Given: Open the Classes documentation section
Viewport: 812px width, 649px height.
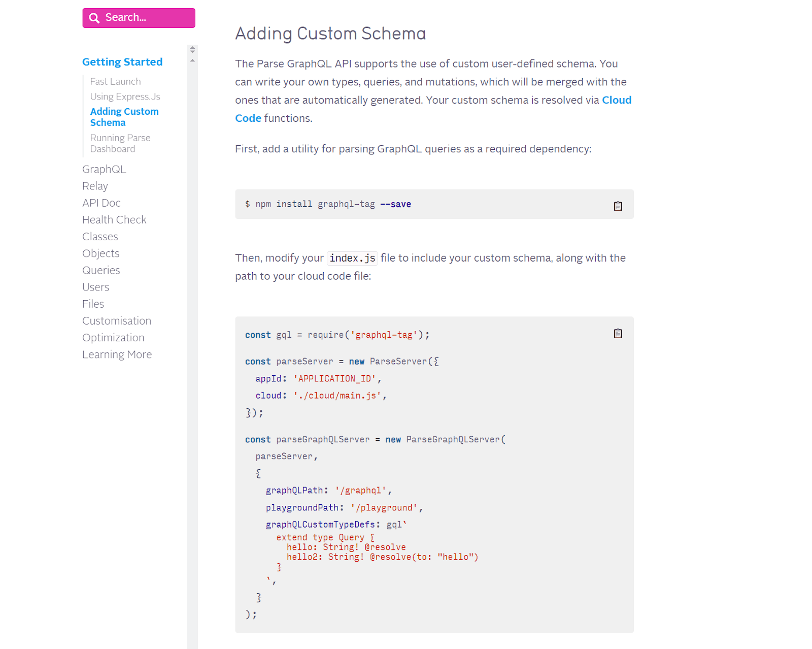Looking at the screenshot, I should click(x=100, y=236).
